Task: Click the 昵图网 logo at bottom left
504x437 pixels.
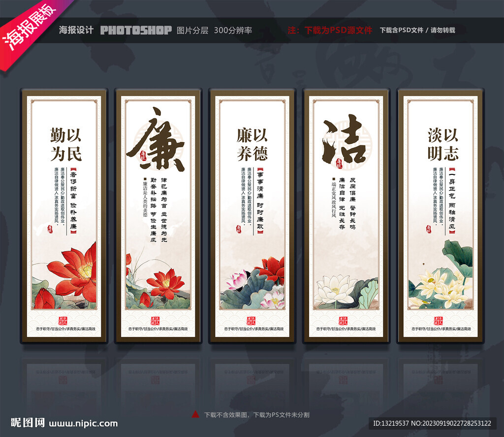Action: pyautogui.click(x=28, y=423)
